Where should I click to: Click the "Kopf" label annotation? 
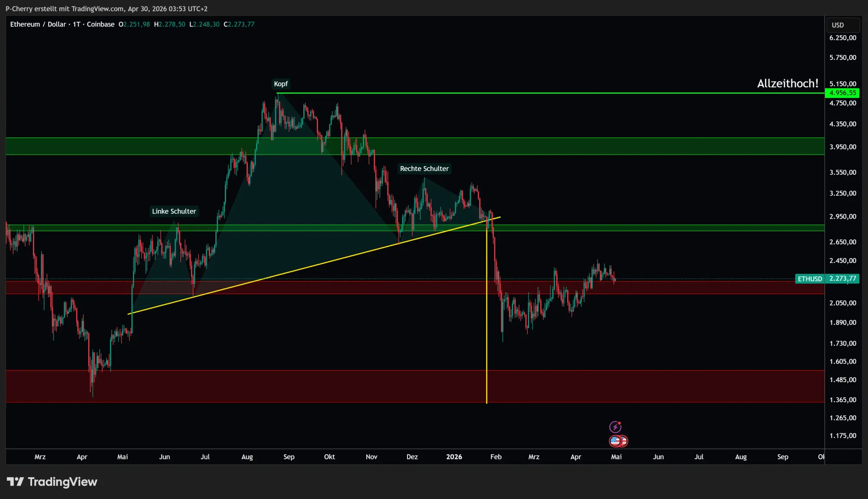pyautogui.click(x=280, y=84)
